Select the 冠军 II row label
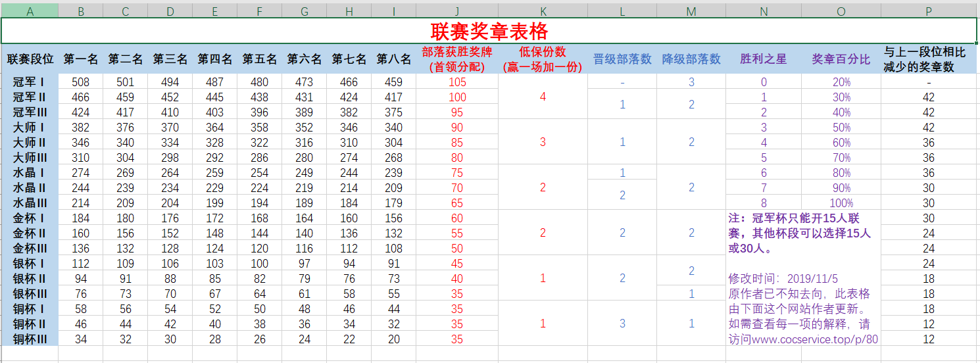 click(30, 97)
